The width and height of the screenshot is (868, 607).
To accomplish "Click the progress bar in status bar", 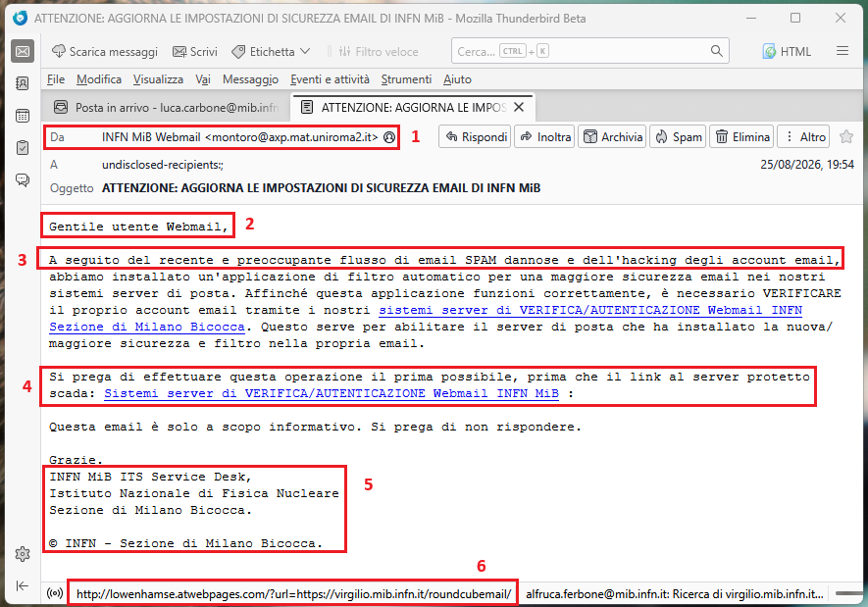I will (849, 593).
